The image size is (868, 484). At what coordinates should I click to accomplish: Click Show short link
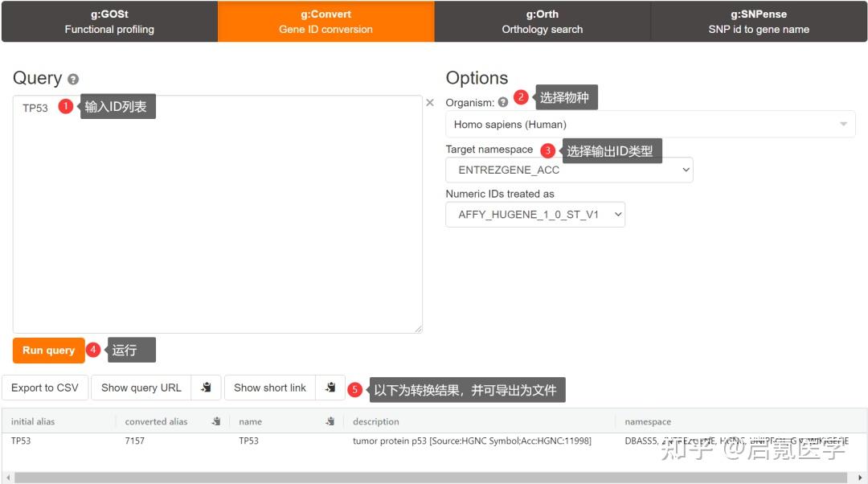(269, 388)
